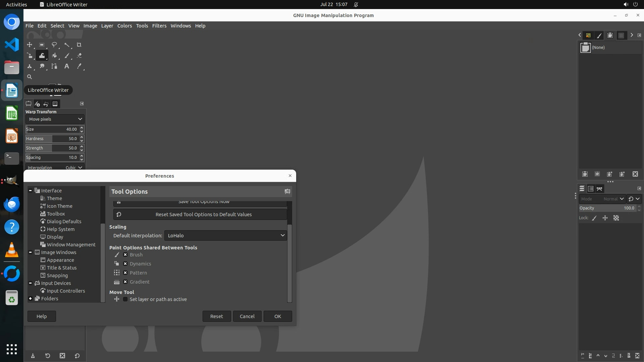Select the Crop tool
The height and width of the screenshot is (362, 644).
click(79, 45)
